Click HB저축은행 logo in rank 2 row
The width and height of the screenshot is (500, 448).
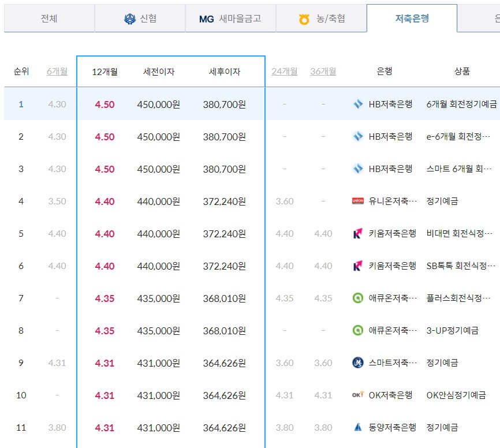pyautogui.click(x=358, y=136)
